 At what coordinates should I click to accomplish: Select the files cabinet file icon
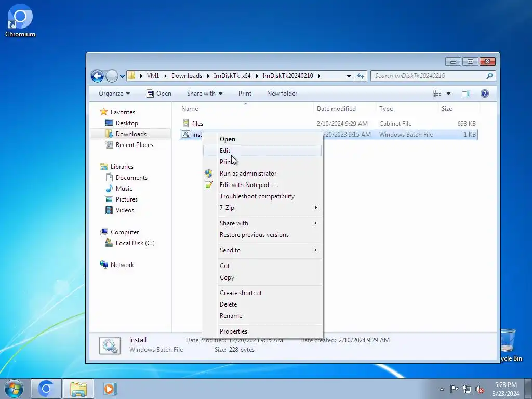[185, 123]
